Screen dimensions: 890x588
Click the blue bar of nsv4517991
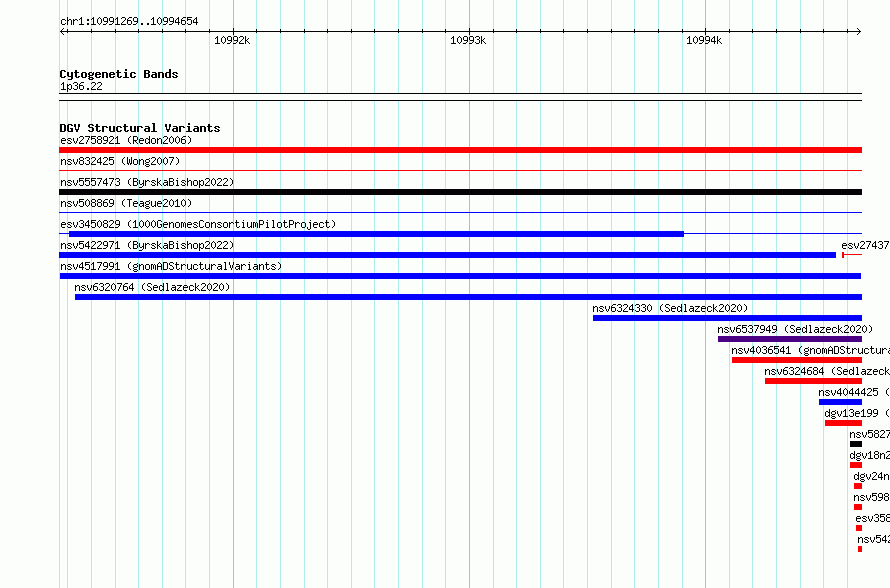point(460,276)
